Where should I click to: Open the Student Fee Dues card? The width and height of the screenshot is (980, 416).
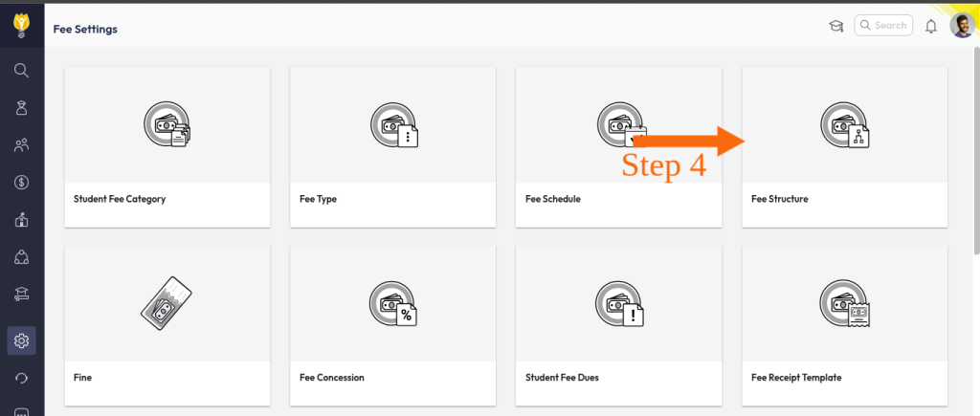coord(618,325)
